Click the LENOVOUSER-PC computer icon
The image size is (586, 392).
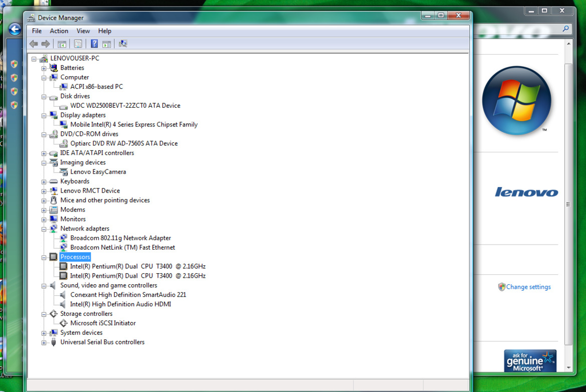click(x=44, y=58)
